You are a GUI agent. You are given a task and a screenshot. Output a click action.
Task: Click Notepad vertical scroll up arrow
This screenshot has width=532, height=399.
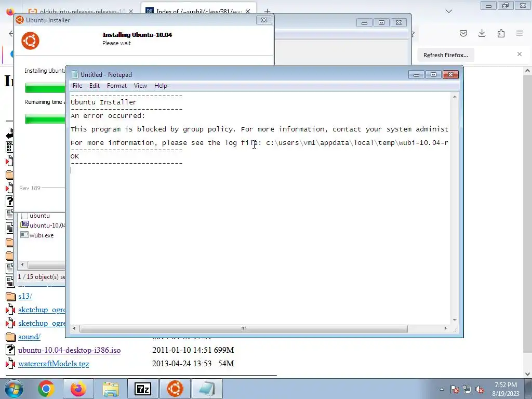pos(455,97)
